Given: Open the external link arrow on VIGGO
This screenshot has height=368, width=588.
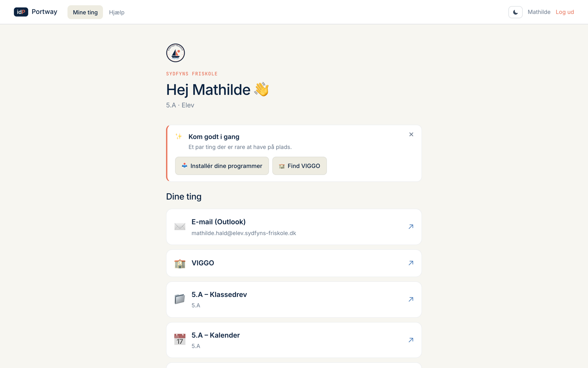Looking at the screenshot, I should pos(411,263).
